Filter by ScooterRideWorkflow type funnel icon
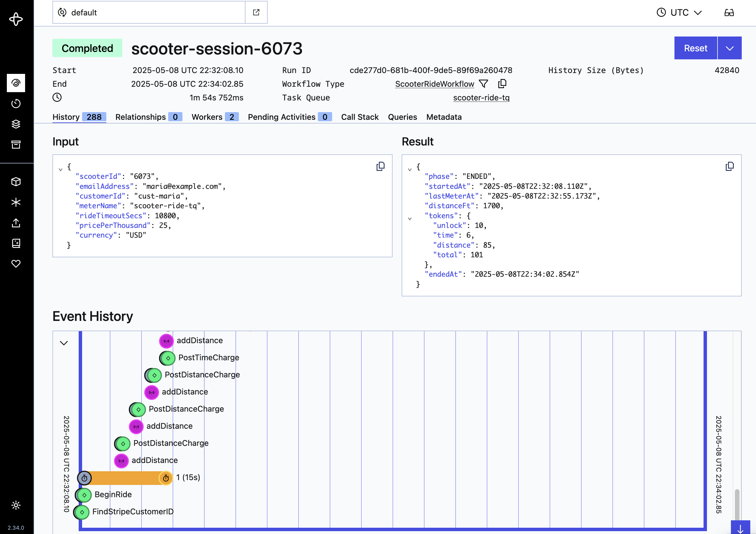The width and height of the screenshot is (756, 534). (483, 84)
